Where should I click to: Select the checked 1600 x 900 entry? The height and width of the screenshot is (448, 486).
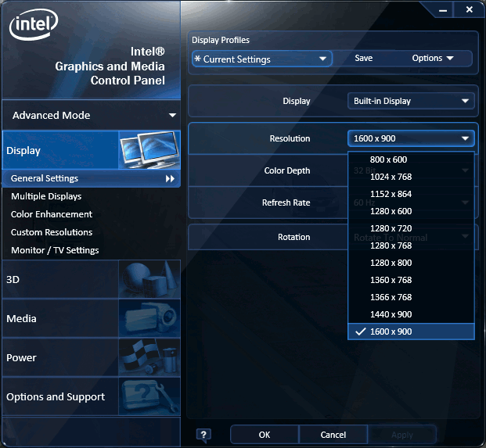391,332
